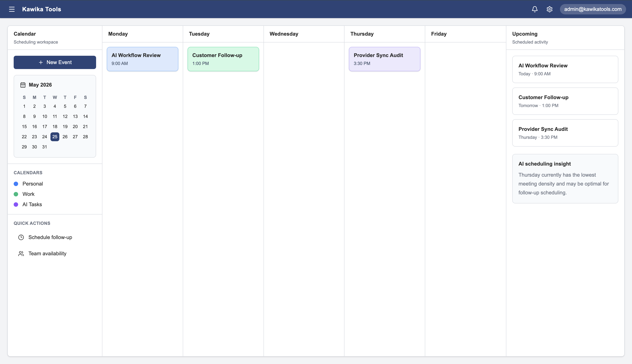Run Schedule follow-up quick action

[55, 237]
